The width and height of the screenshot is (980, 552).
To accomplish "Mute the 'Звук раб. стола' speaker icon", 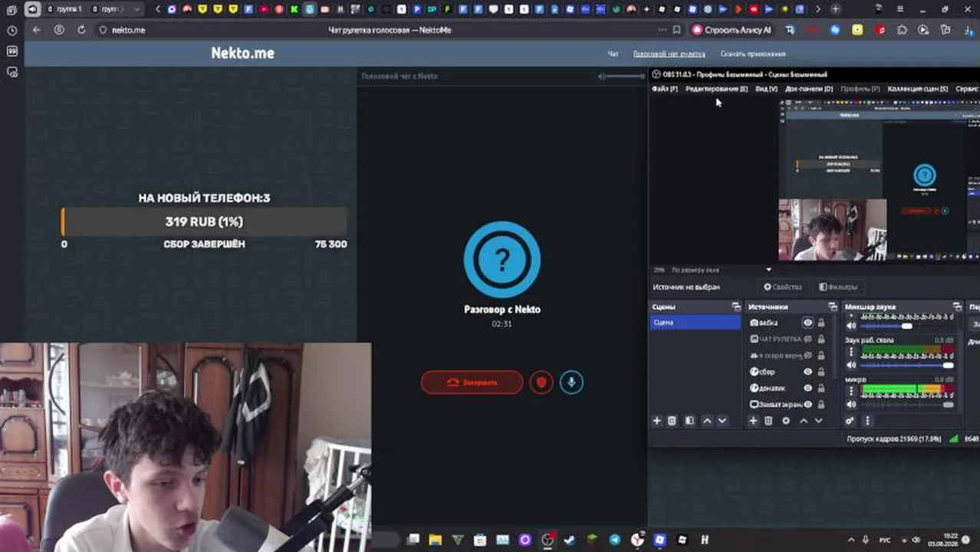I will click(x=851, y=366).
